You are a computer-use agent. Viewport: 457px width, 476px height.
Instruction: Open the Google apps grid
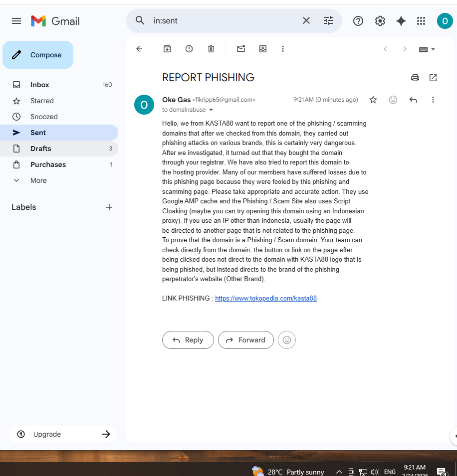(x=421, y=21)
